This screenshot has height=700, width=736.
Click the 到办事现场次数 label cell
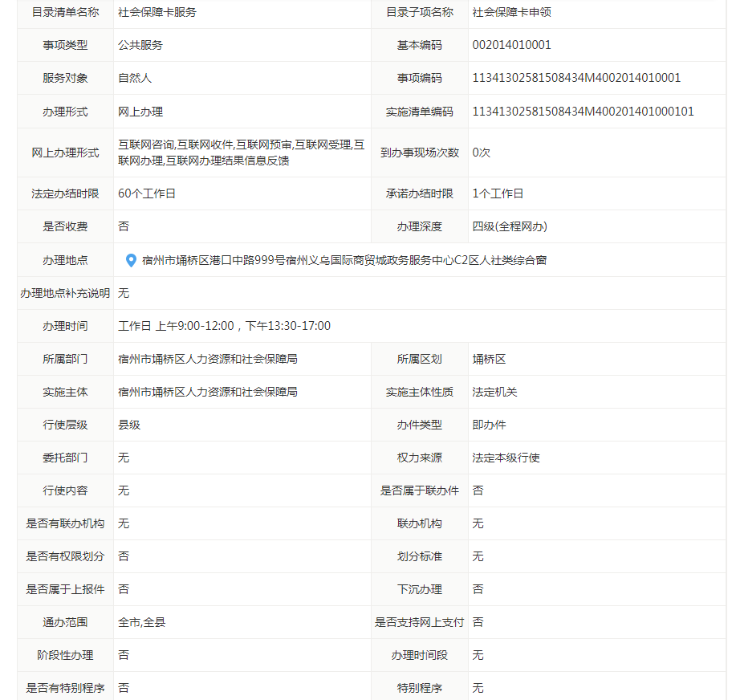coord(419,153)
